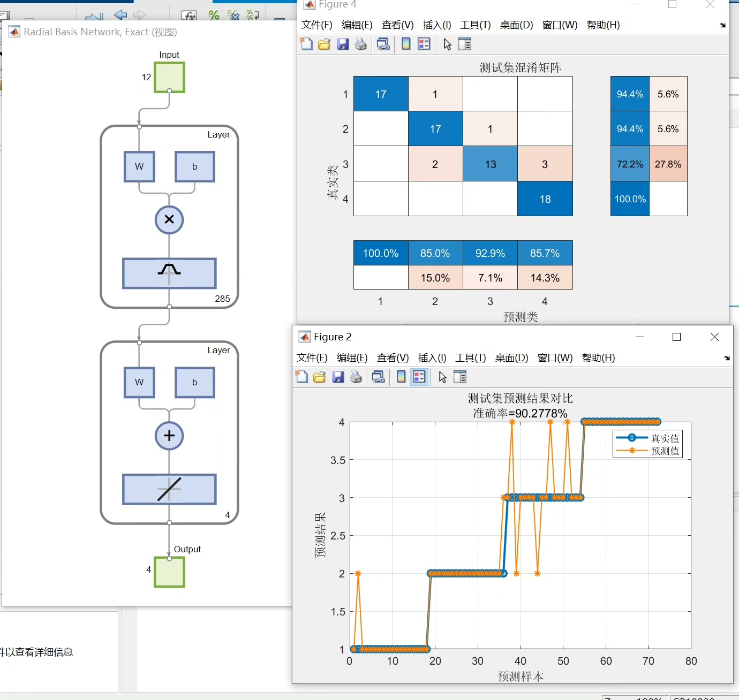Image resolution: width=739 pixels, height=700 pixels.
Task: Click confusion matrix cell showing 18
Action: 545,199
